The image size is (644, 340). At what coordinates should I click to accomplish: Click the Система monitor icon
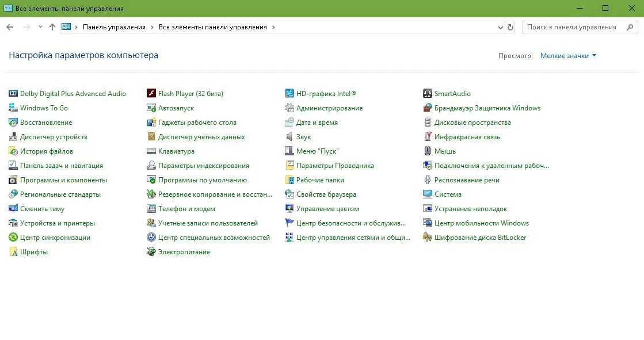428,194
